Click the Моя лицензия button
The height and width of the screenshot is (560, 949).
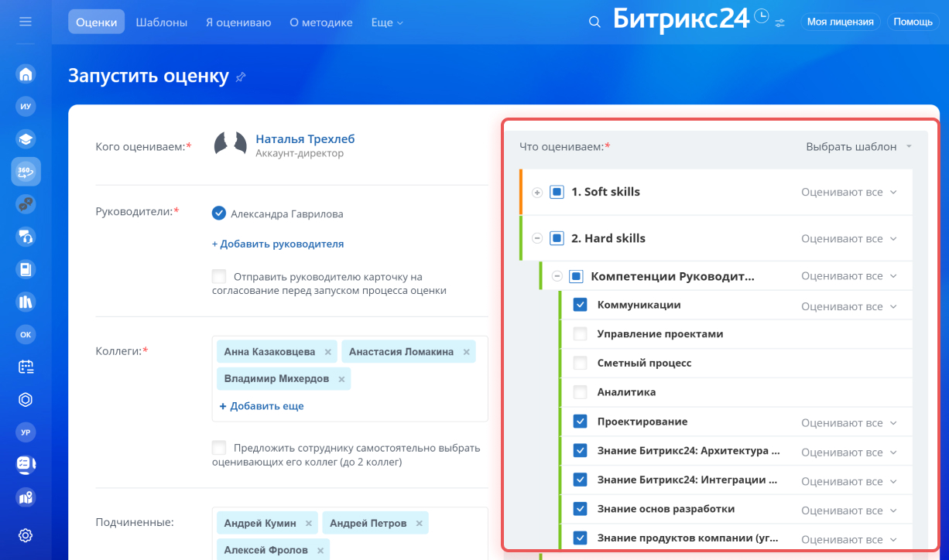(x=840, y=22)
